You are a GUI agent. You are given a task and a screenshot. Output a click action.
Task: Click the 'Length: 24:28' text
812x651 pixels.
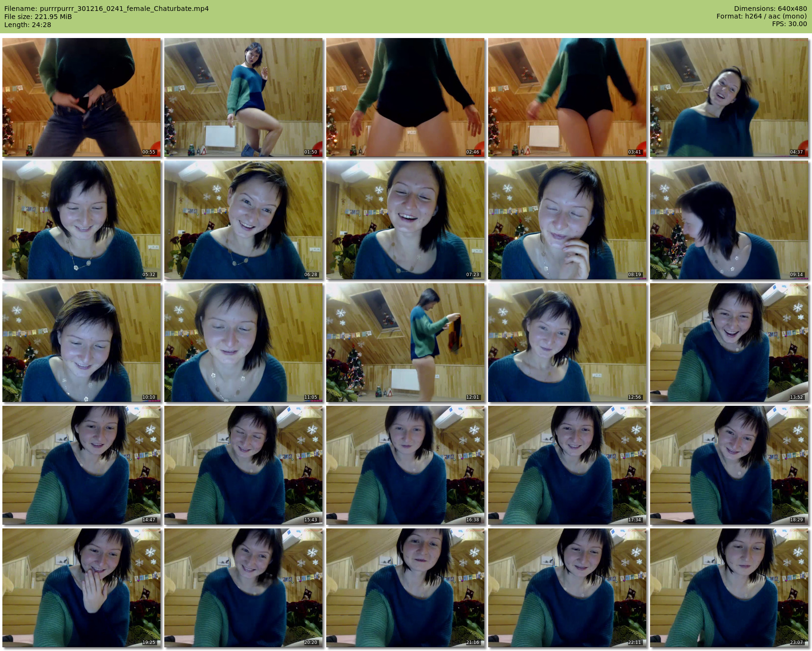[28, 25]
